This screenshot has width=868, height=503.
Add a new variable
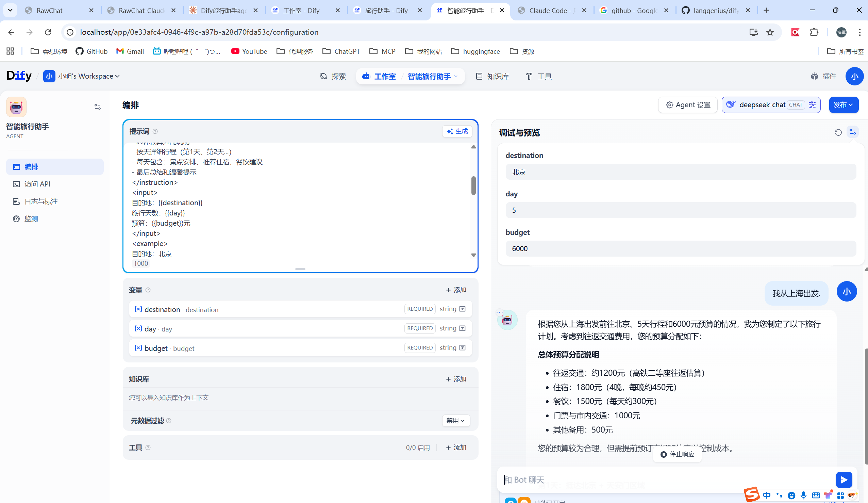tap(456, 290)
